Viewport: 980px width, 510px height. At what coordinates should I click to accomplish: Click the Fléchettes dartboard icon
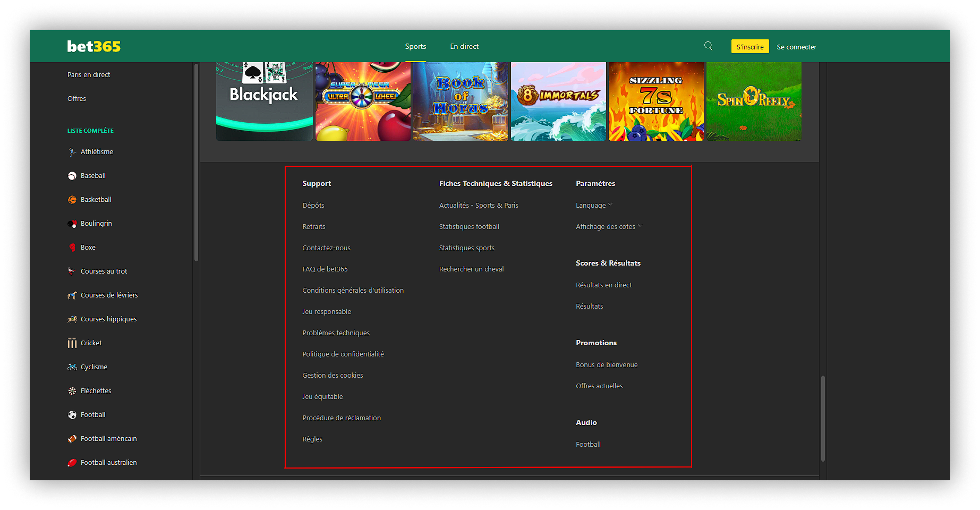(72, 391)
